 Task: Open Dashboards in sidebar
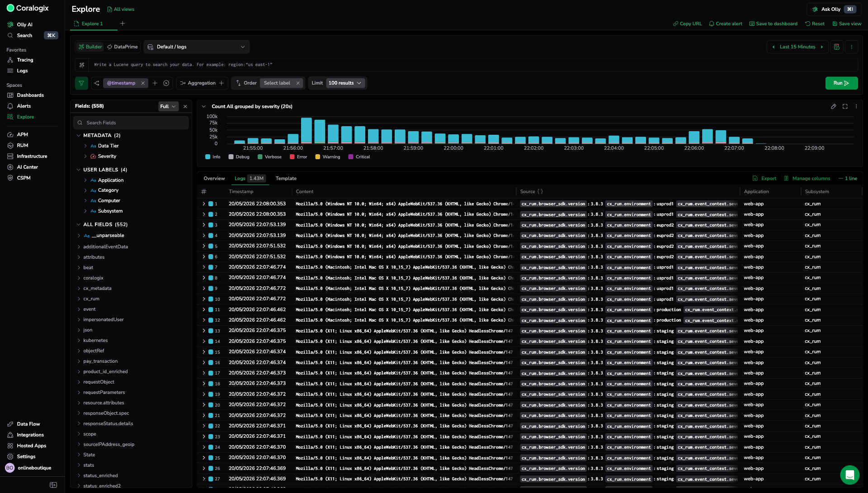(30, 95)
